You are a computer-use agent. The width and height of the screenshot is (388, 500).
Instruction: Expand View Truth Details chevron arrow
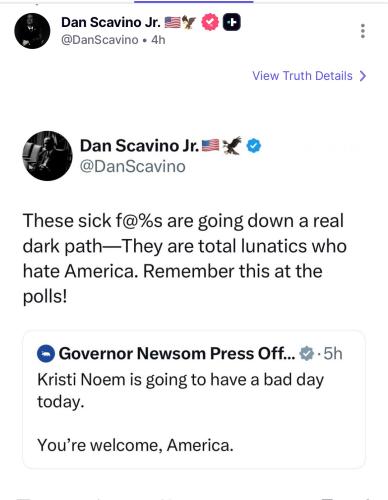[363, 76]
